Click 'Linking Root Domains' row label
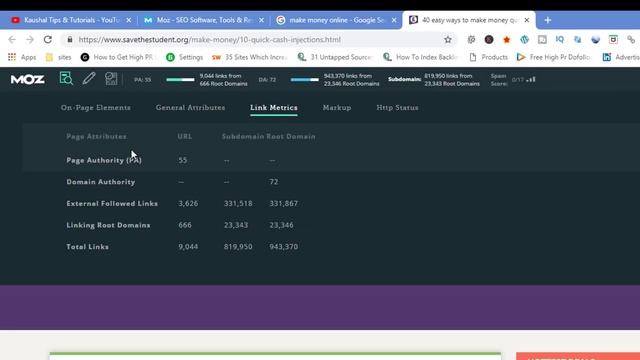Screen dimensions: 640x360 tap(108, 225)
